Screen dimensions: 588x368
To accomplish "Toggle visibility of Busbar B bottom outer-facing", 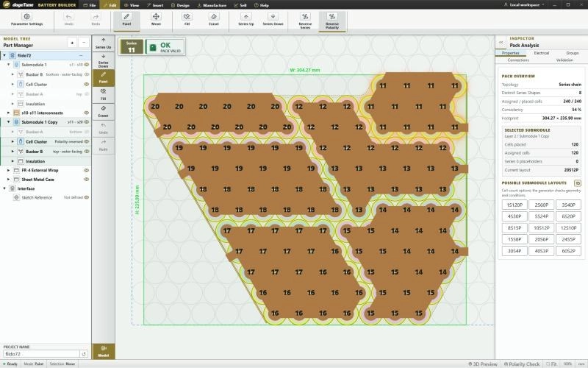I will click(87, 74).
